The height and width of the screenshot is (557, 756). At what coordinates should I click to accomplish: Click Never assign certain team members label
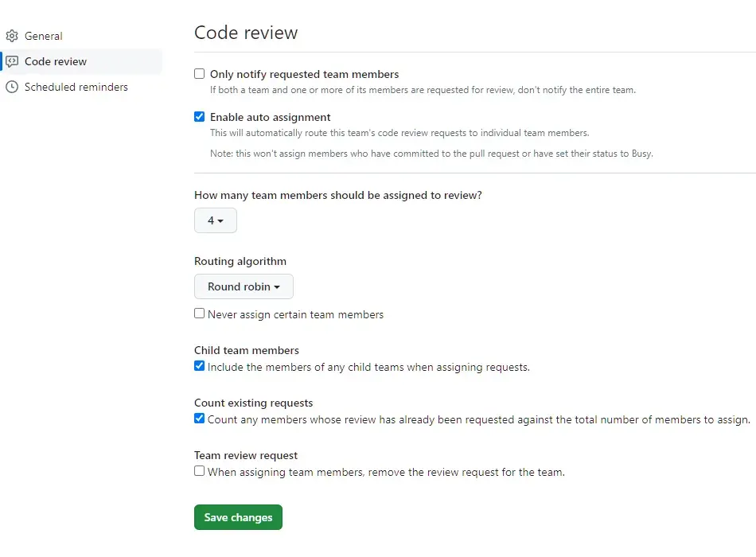[x=295, y=314]
